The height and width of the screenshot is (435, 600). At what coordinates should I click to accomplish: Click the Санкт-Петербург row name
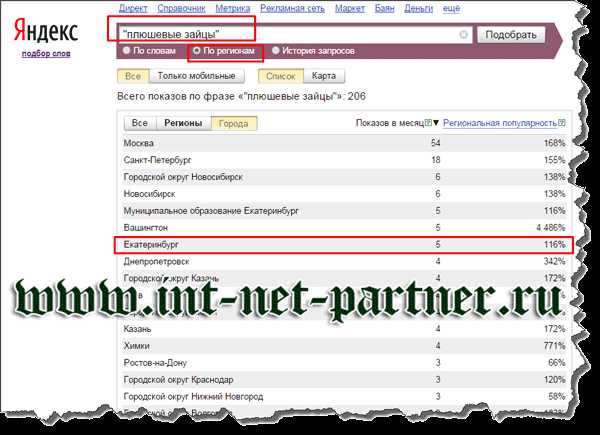157,160
